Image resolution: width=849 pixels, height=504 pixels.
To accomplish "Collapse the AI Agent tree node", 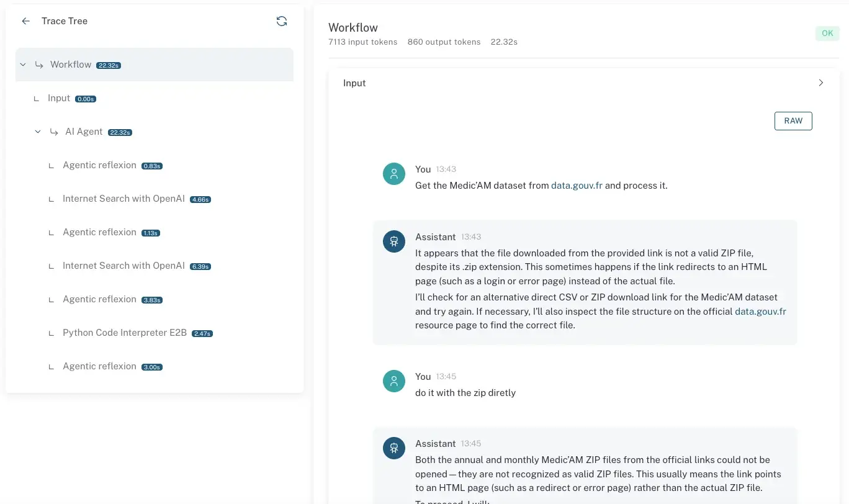I will coord(38,132).
